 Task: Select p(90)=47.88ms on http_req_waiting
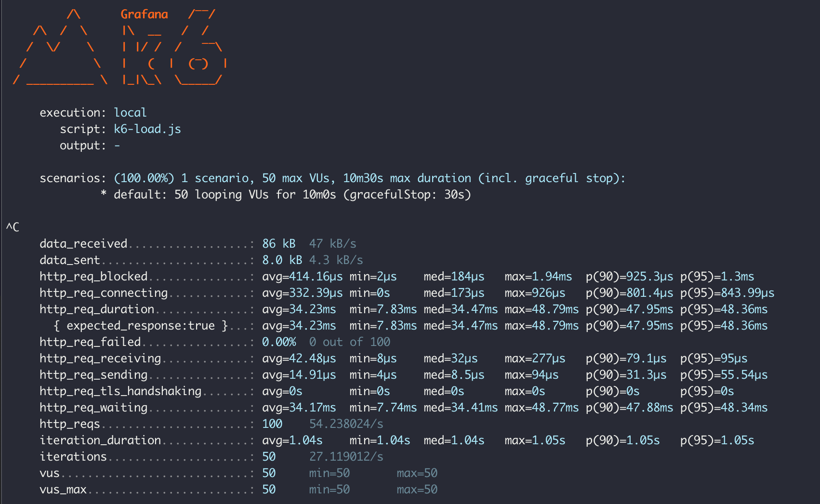coord(629,408)
